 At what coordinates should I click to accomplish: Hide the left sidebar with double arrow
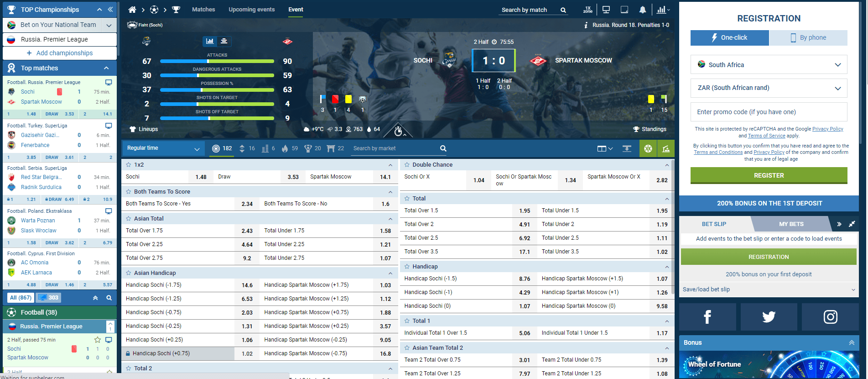coord(110,10)
